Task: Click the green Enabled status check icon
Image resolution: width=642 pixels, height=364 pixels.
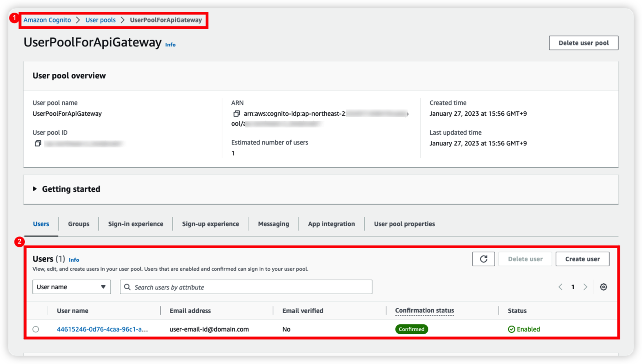Action: [x=511, y=329]
